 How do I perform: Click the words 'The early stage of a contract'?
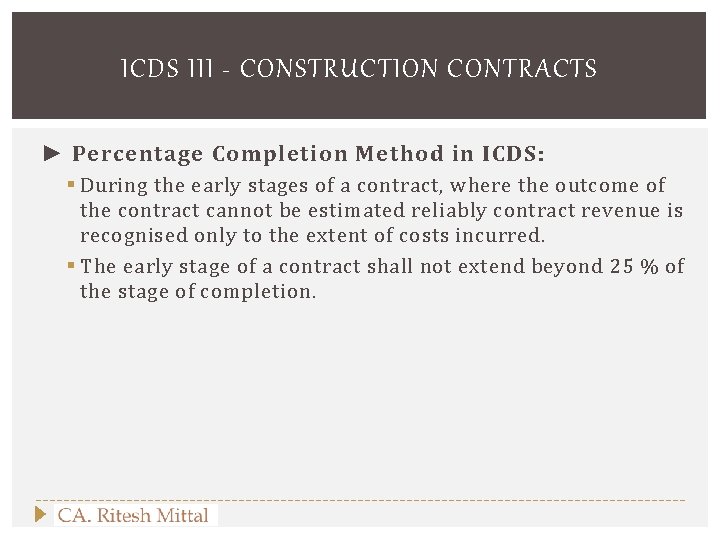220,266
